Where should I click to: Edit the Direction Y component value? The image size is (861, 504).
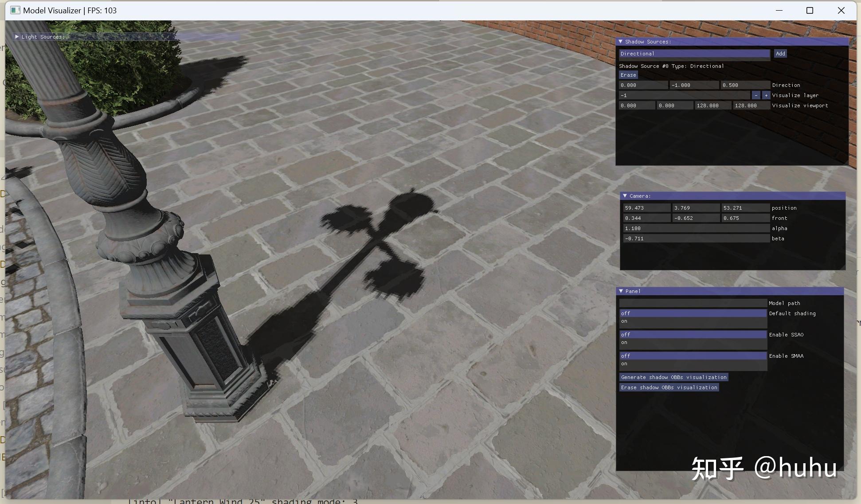click(x=694, y=85)
